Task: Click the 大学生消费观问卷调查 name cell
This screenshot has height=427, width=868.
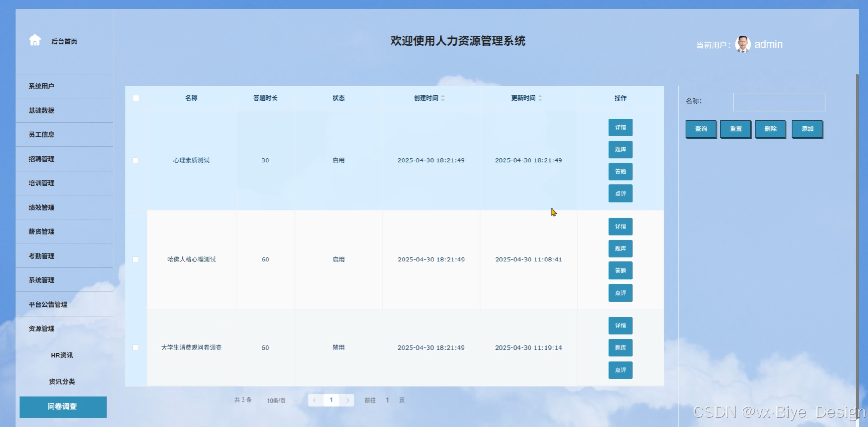Action: 191,348
